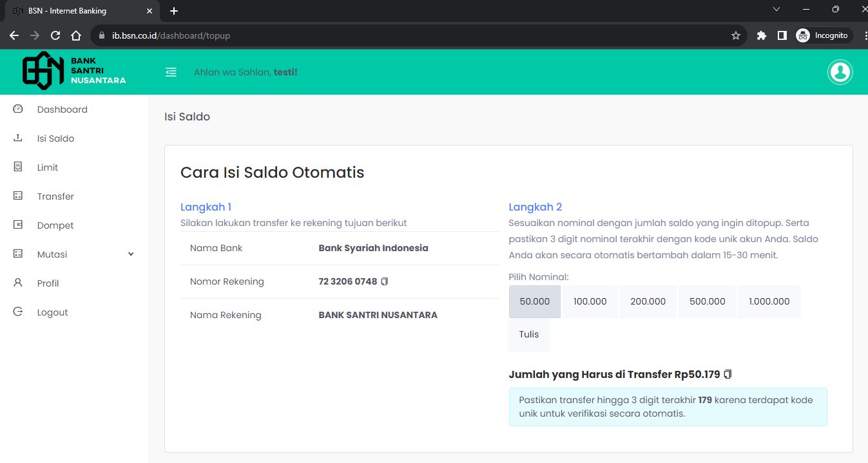Open Dashboard from the sidebar
Image resolution: width=868 pixels, height=463 pixels.
(x=62, y=109)
